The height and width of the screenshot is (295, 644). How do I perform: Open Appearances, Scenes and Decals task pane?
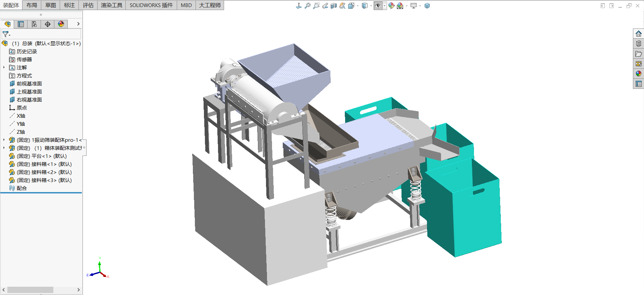click(x=638, y=74)
